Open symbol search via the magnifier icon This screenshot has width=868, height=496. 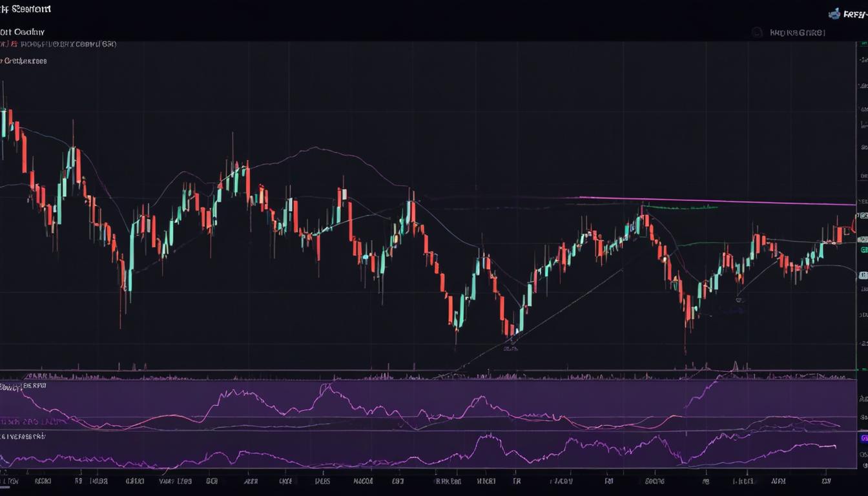(757, 31)
